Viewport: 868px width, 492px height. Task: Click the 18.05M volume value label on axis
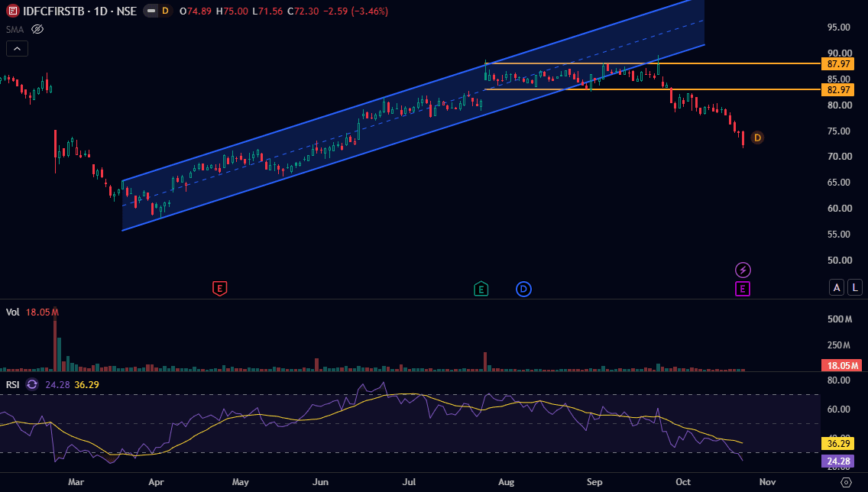click(x=842, y=365)
